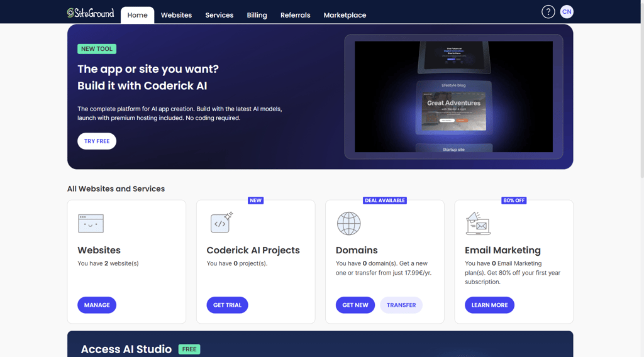The width and height of the screenshot is (644, 357).
Task: Click GET TRIAL for Coderick AI Projects
Action: [x=227, y=305]
